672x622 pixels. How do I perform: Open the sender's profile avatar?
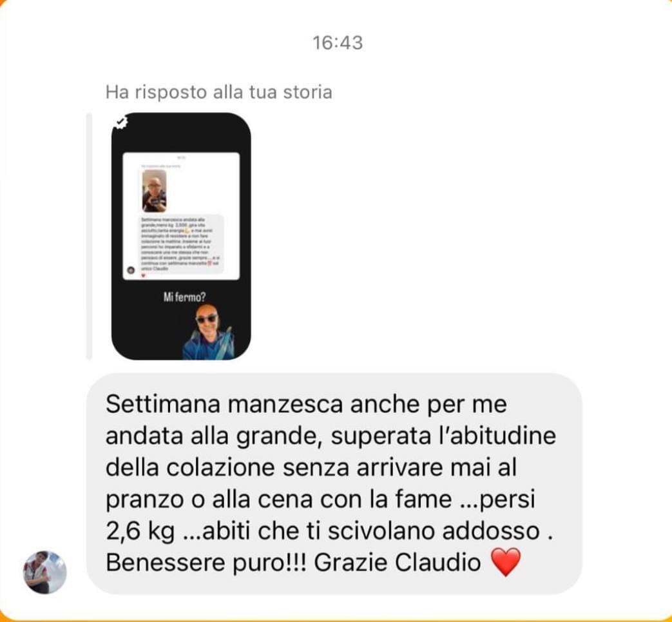click(44, 572)
